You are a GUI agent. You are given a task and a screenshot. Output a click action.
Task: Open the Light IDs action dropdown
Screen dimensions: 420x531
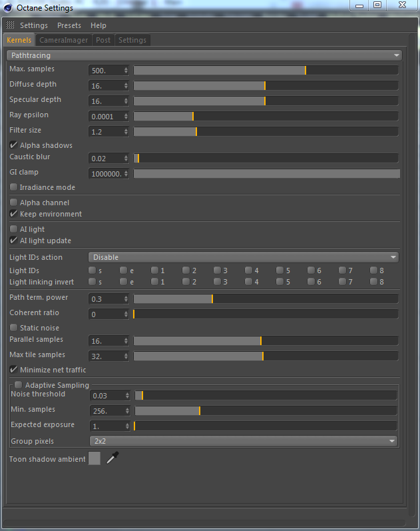243,257
